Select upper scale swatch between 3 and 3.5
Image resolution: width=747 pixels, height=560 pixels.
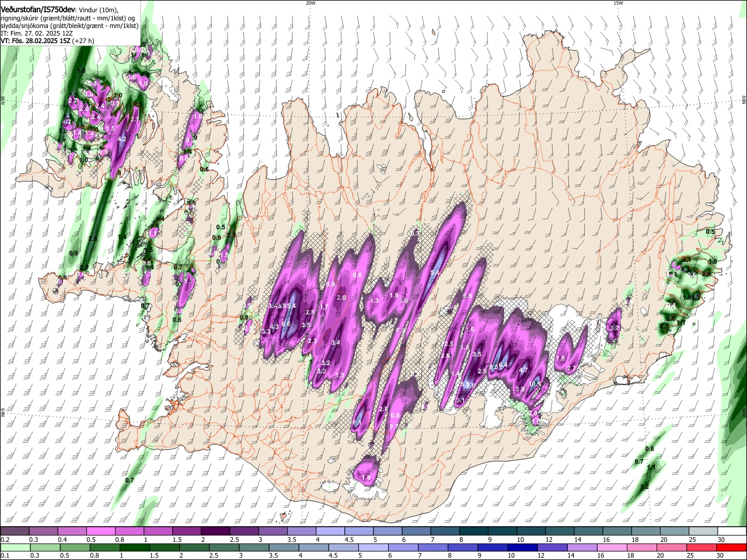click(x=273, y=531)
